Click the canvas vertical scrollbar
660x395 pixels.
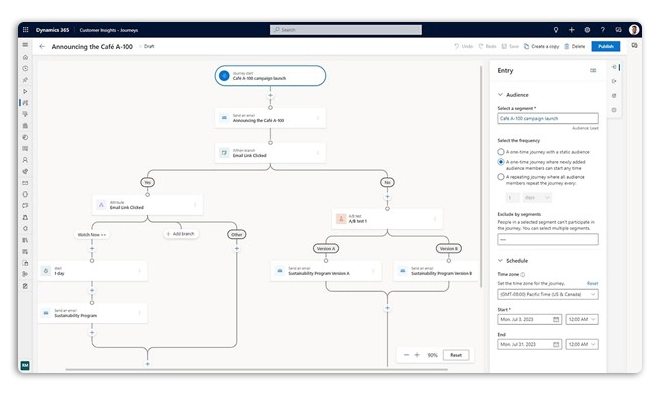481,176
